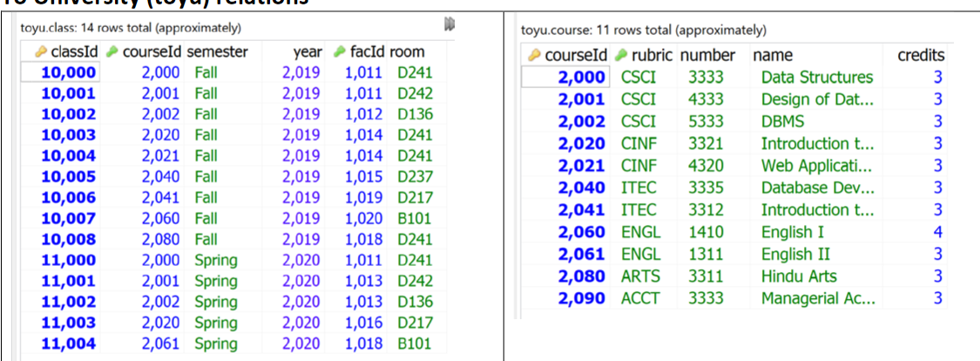
Task: Select classId cell 11,003
Action: coord(69,323)
